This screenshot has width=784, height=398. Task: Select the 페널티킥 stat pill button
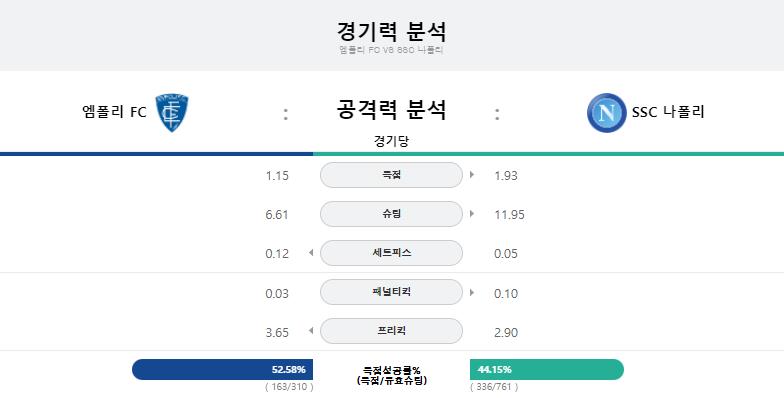point(391,292)
